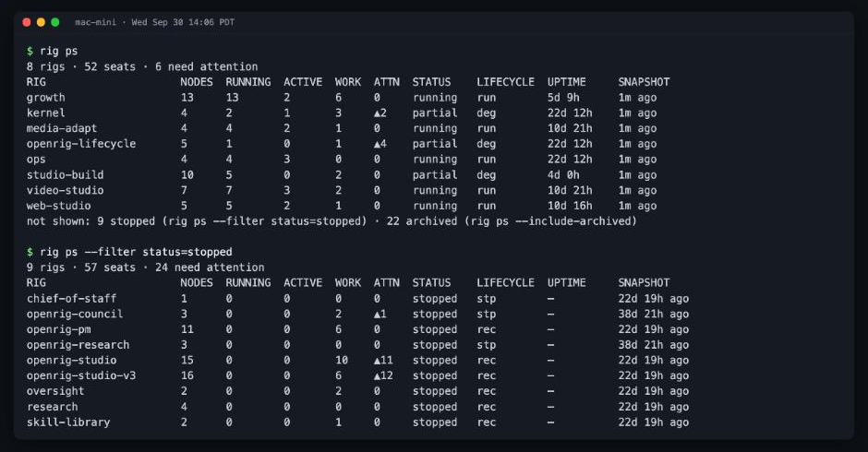The width and height of the screenshot is (868, 452).
Task: Click the 'UPTIME' column header in second table
Action: tap(567, 282)
